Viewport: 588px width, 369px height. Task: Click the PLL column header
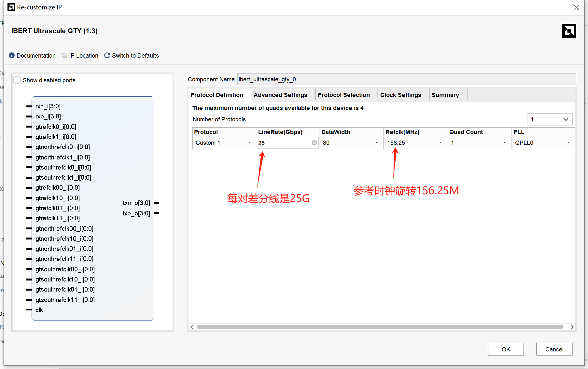point(543,132)
